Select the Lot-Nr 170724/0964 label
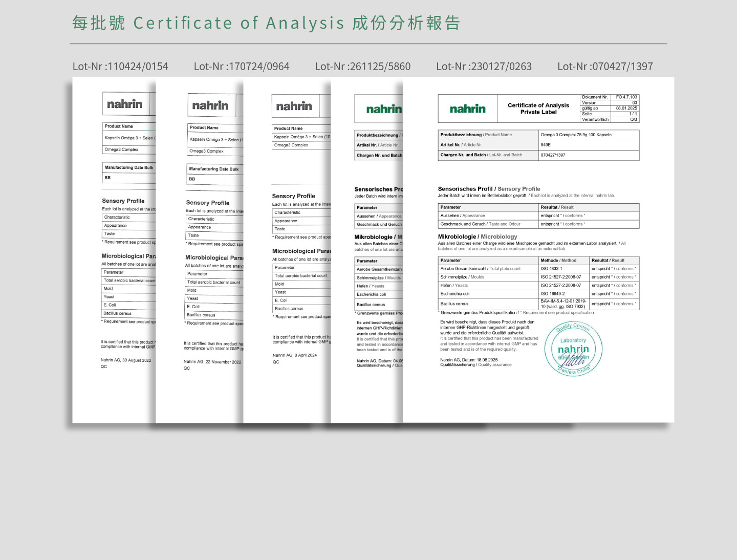Screen dimensions: 737x560 coord(242,67)
